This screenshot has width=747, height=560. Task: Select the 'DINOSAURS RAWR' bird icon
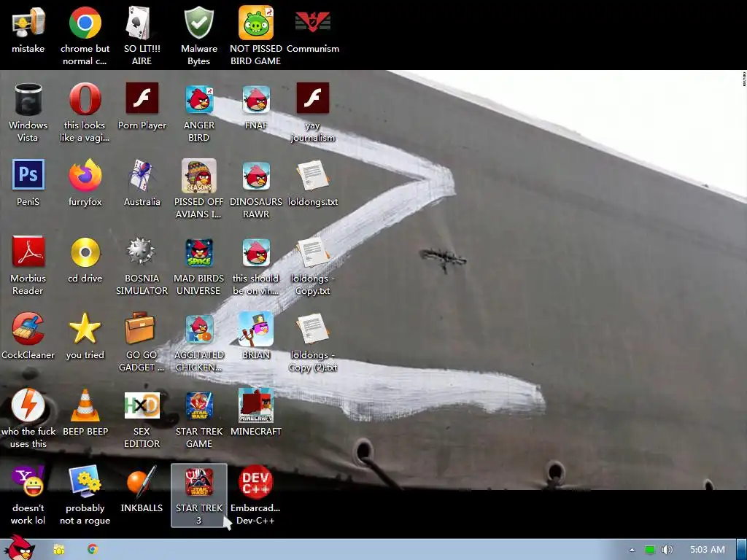tap(256, 176)
